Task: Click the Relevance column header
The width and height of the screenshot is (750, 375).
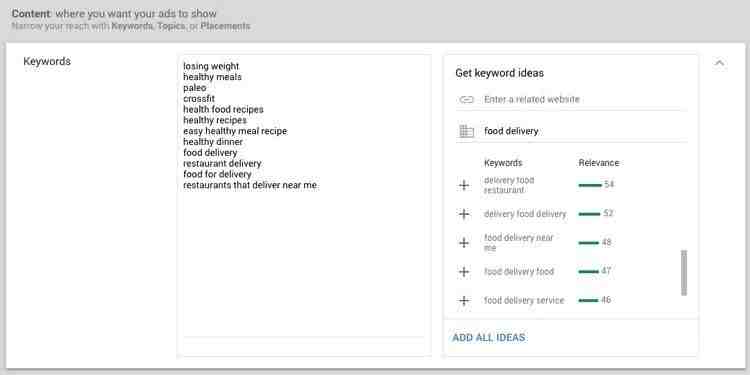Action: [598, 163]
